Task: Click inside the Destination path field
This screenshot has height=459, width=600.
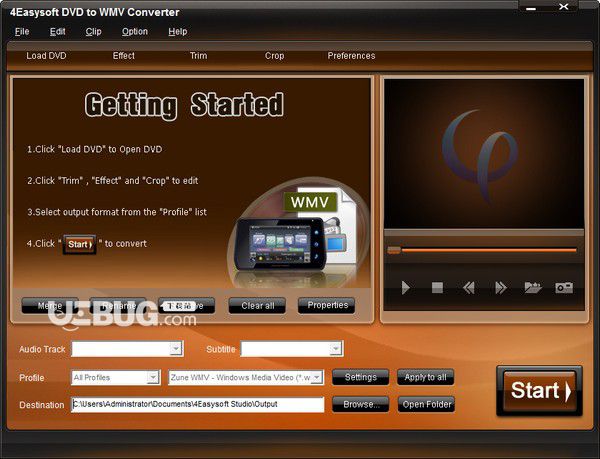Action: pyautogui.click(x=197, y=404)
